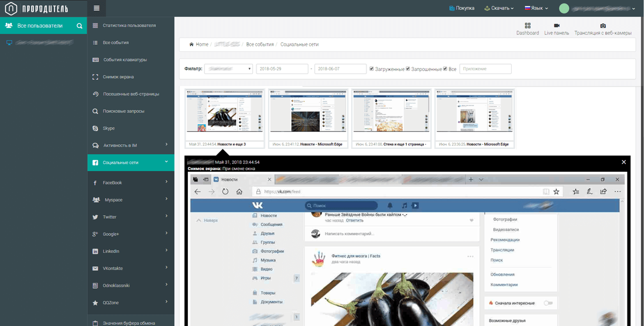Viewport: 644px width, 326px height.
Task: Click Новости in the VK left menu
Action: tap(269, 215)
